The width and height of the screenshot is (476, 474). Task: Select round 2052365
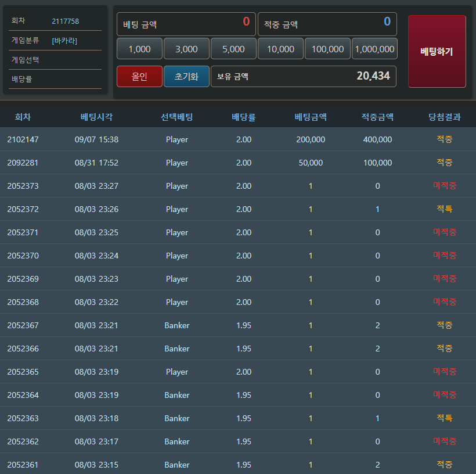pyautogui.click(x=23, y=372)
